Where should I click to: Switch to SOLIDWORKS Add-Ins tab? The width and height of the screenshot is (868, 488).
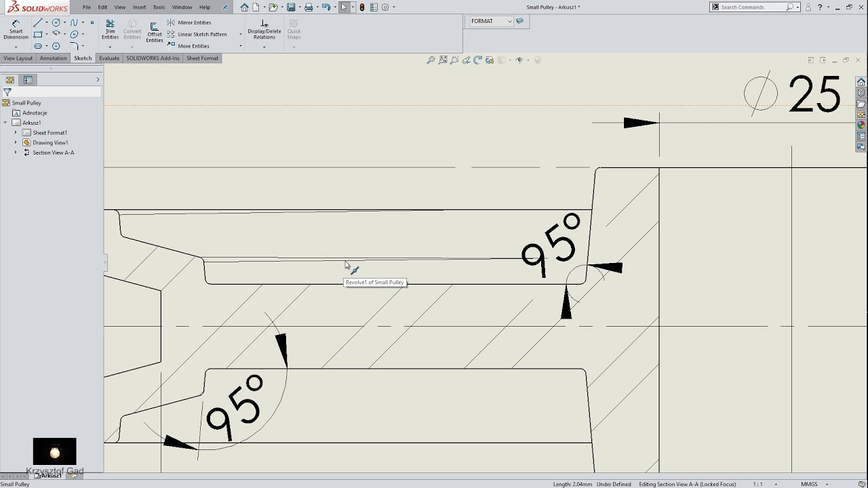point(153,58)
